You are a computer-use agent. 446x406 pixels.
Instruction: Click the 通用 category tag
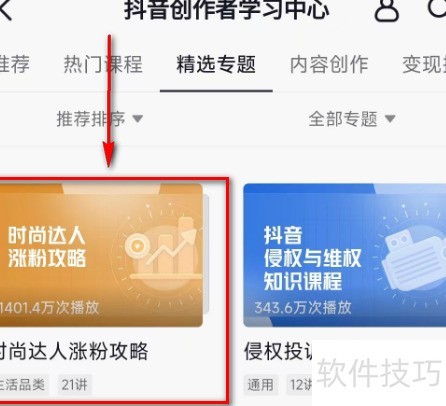coord(260,385)
